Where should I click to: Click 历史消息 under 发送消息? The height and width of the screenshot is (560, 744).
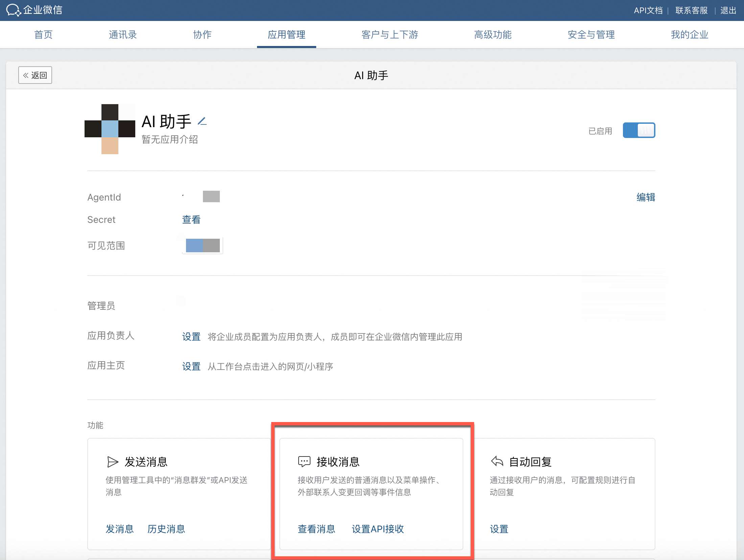(166, 529)
